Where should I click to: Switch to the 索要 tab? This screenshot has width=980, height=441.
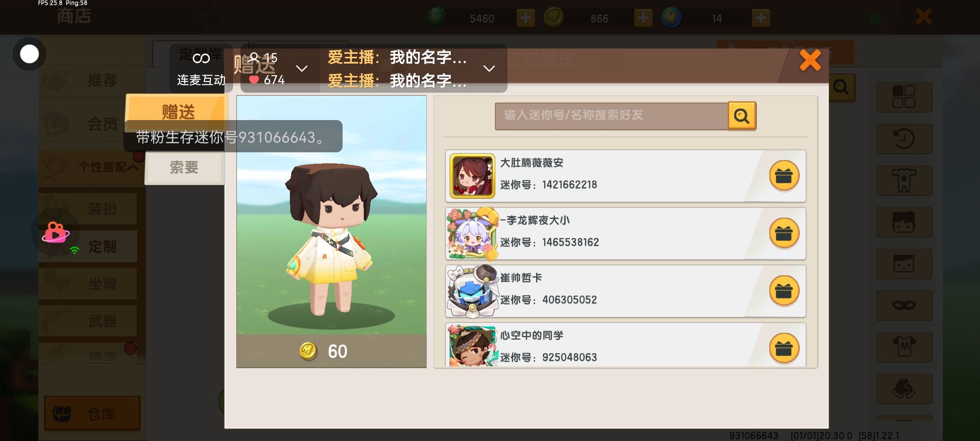[184, 167]
